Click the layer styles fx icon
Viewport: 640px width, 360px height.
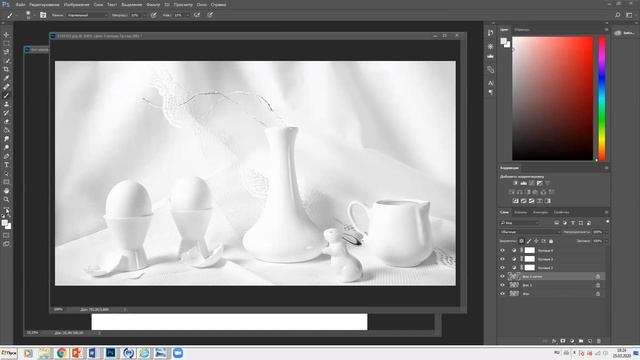[554, 341]
